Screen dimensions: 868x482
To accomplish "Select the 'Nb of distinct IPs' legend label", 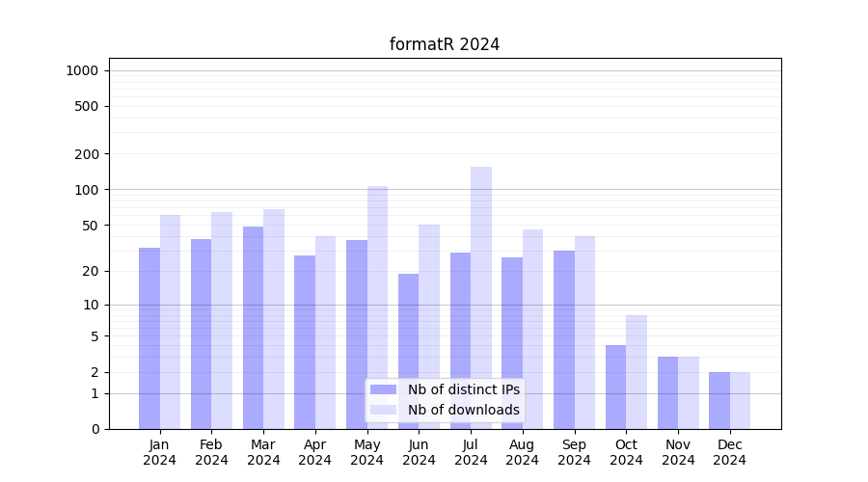I will tap(463, 389).
